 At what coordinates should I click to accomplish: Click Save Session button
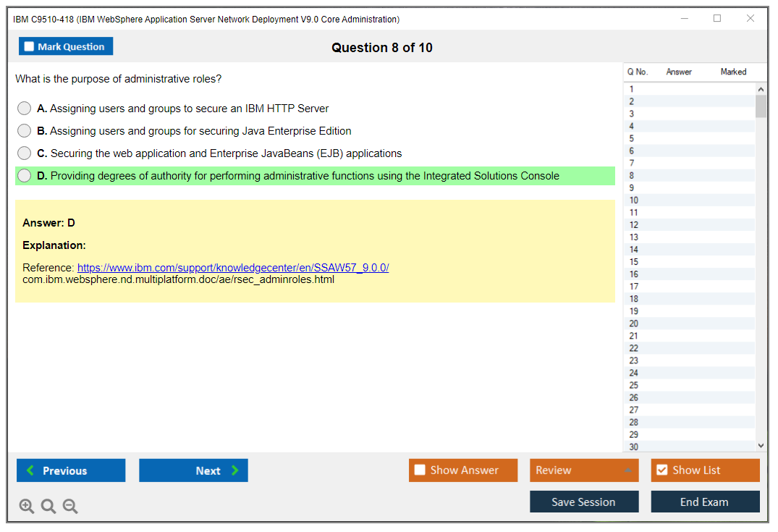[584, 502]
